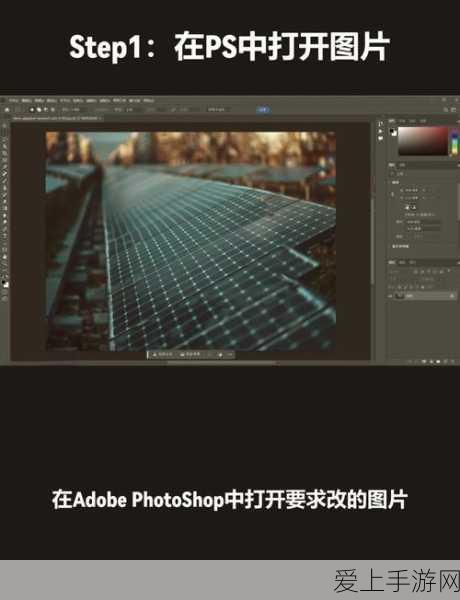Open the File menu in the menu bar
Image resolution: width=460 pixels, height=600 pixels.
(x=13, y=101)
